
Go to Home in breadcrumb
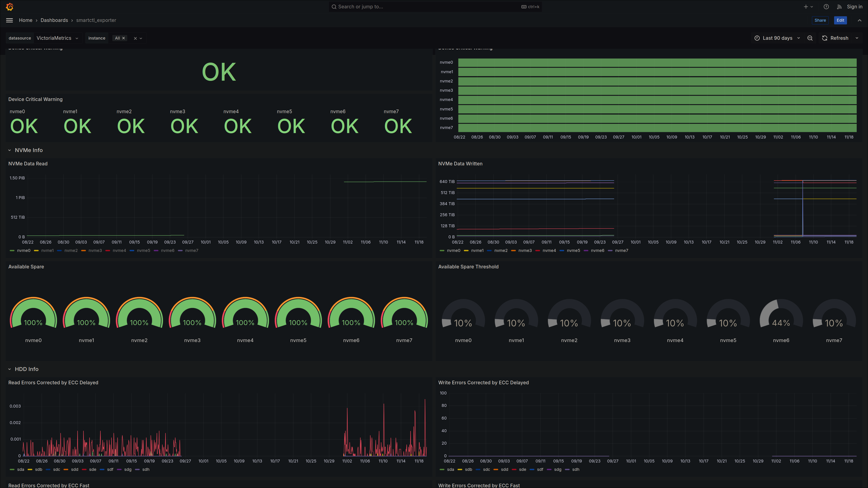26,20
